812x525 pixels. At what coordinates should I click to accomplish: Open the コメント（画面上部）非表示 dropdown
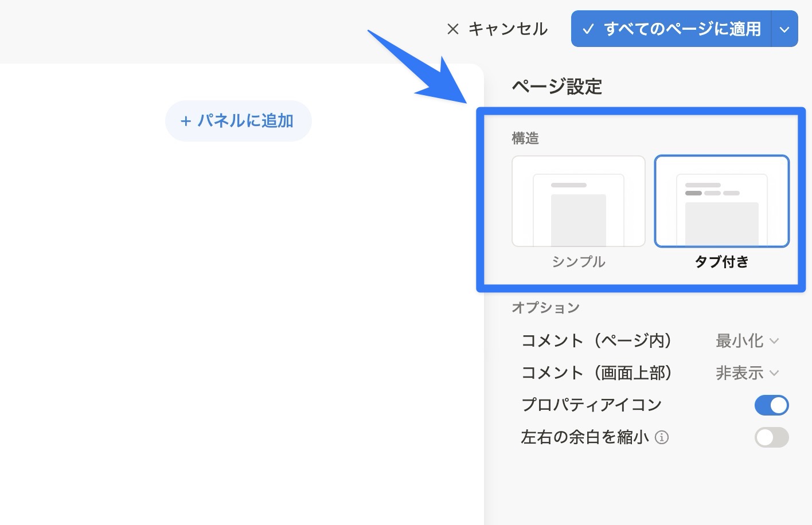(747, 373)
